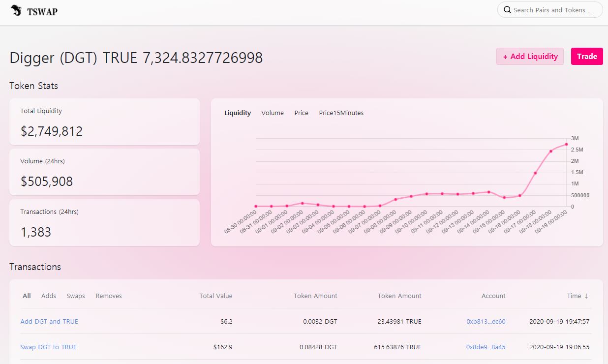
Task: Click the Time sort arrow icon
Action: pyautogui.click(x=586, y=296)
